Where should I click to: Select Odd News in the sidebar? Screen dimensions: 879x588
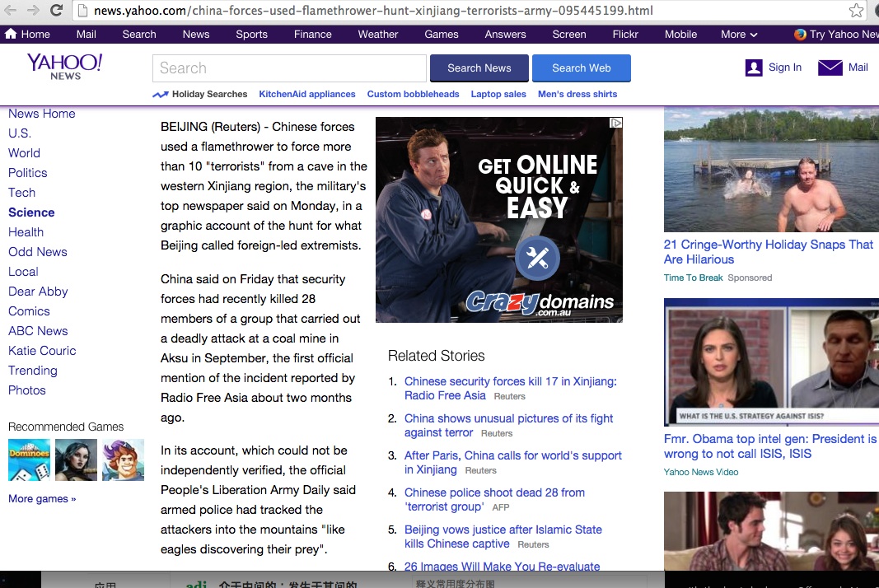coord(38,252)
